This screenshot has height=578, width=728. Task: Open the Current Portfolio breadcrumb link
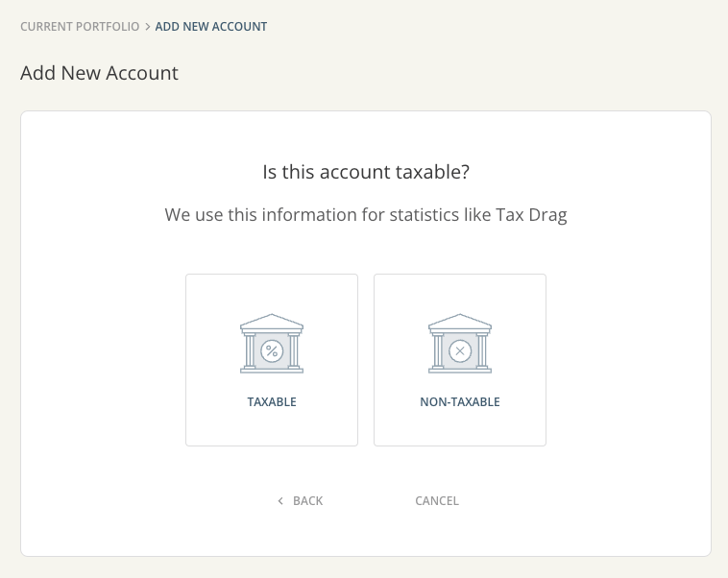80,27
